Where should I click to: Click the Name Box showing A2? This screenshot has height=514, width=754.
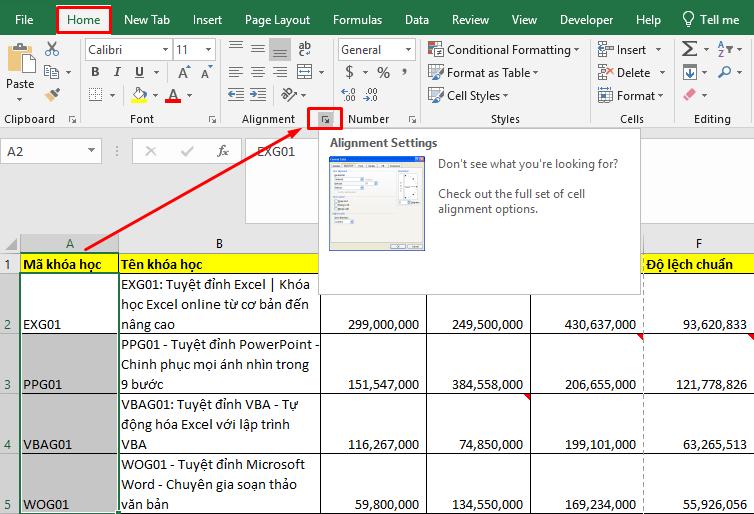click(x=51, y=151)
